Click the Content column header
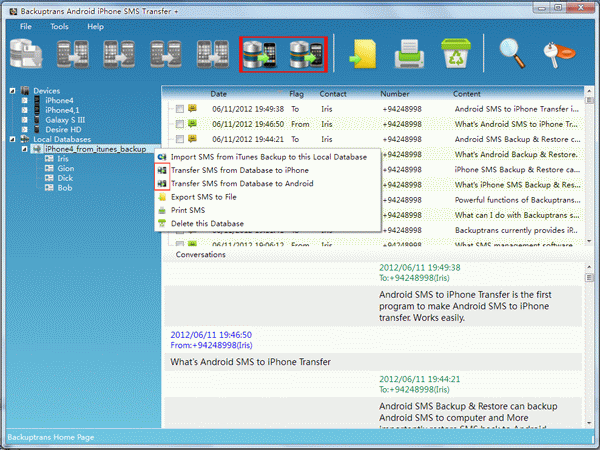 [467, 94]
